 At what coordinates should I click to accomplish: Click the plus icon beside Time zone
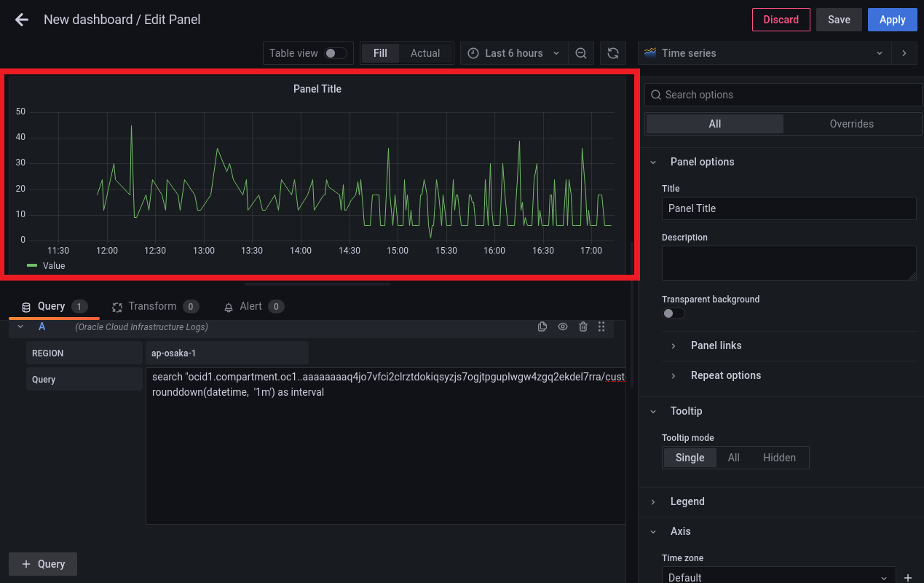pyautogui.click(x=908, y=577)
